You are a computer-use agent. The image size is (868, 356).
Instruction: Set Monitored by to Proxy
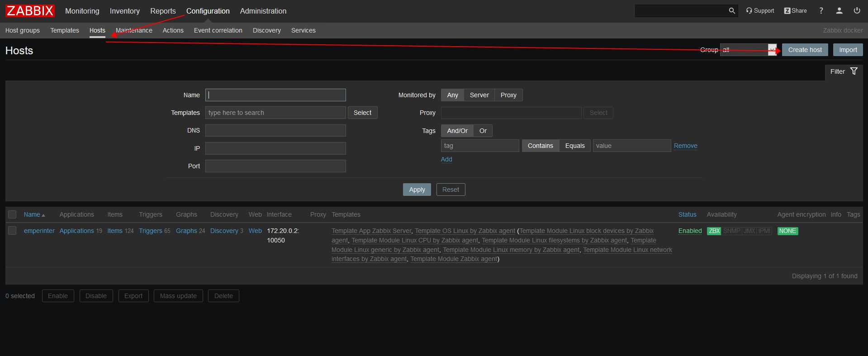pos(508,95)
